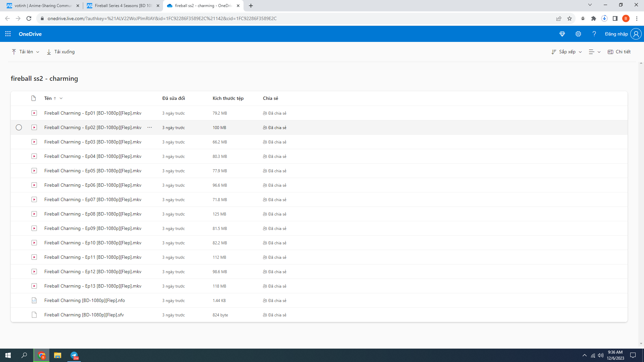This screenshot has width=644, height=362.
Task: Open the help question mark icon
Action: (x=594, y=34)
